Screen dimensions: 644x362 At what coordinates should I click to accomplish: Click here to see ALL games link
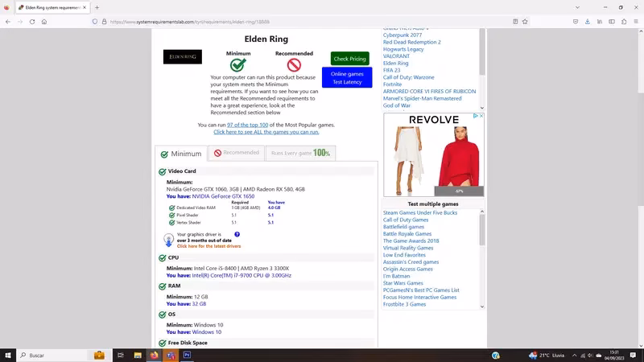[266, 132]
